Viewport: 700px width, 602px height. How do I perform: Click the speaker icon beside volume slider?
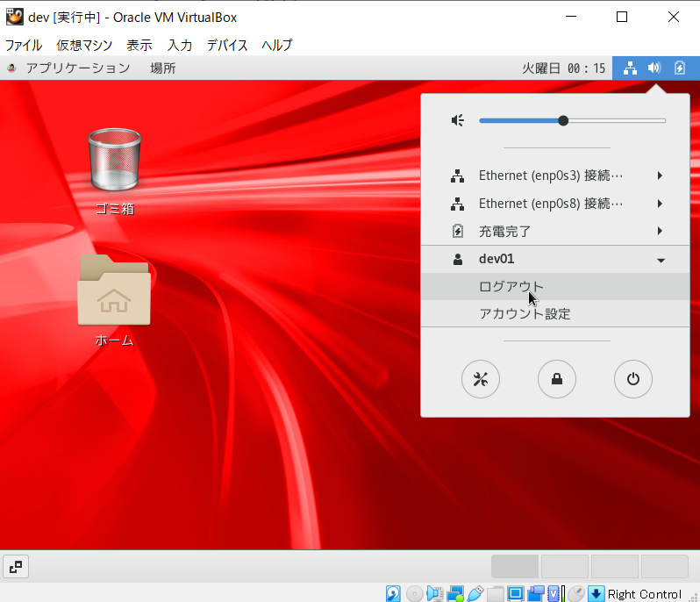458,120
